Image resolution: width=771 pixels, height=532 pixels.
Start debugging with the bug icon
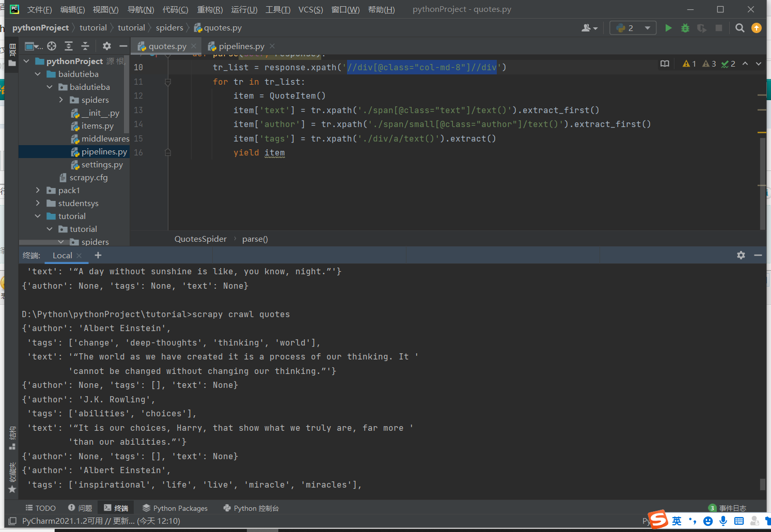click(685, 28)
